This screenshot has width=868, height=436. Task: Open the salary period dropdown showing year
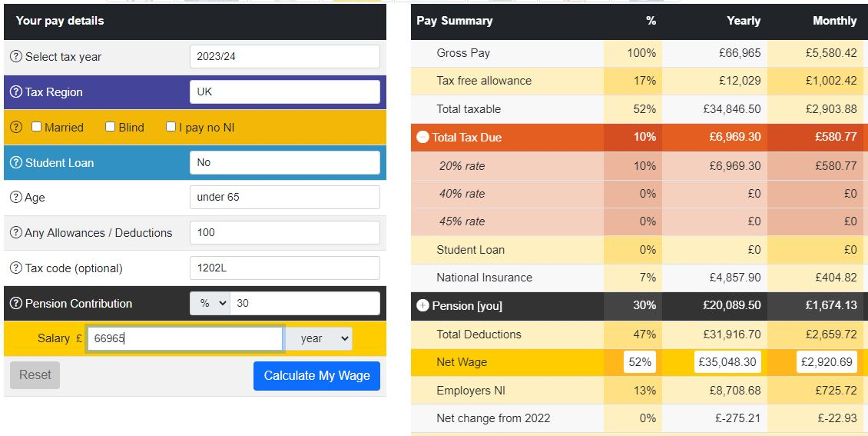(x=318, y=338)
